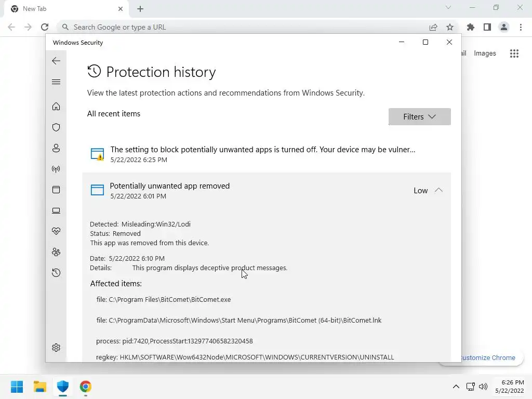Open File Explorer from the taskbar
This screenshot has height=399, width=532.
[x=40, y=387]
